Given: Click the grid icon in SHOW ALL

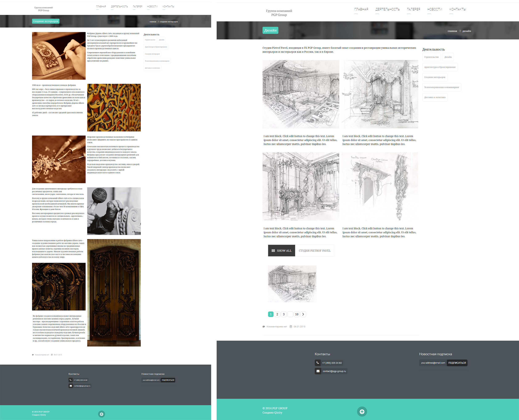Looking at the screenshot, I should pyautogui.click(x=273, y=251).
